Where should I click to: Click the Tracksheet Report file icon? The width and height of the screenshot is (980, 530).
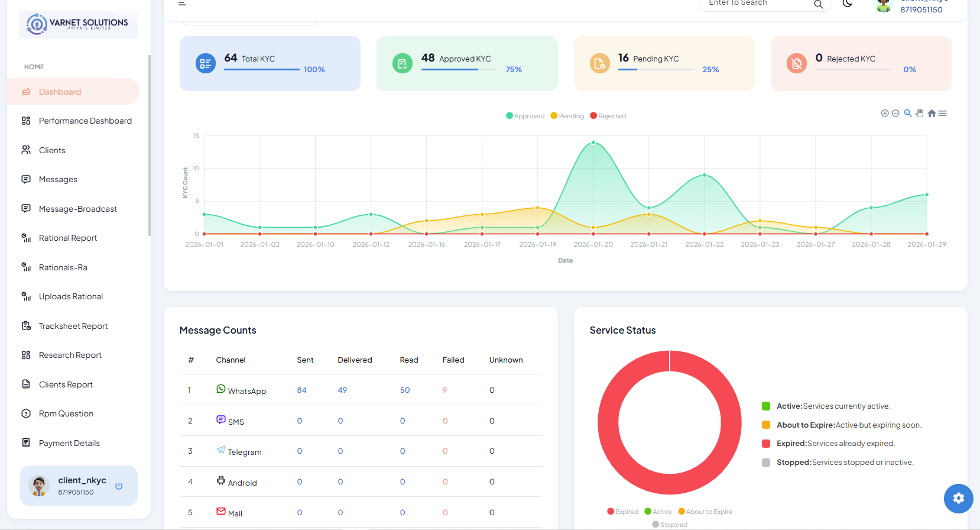coord(26,325)
